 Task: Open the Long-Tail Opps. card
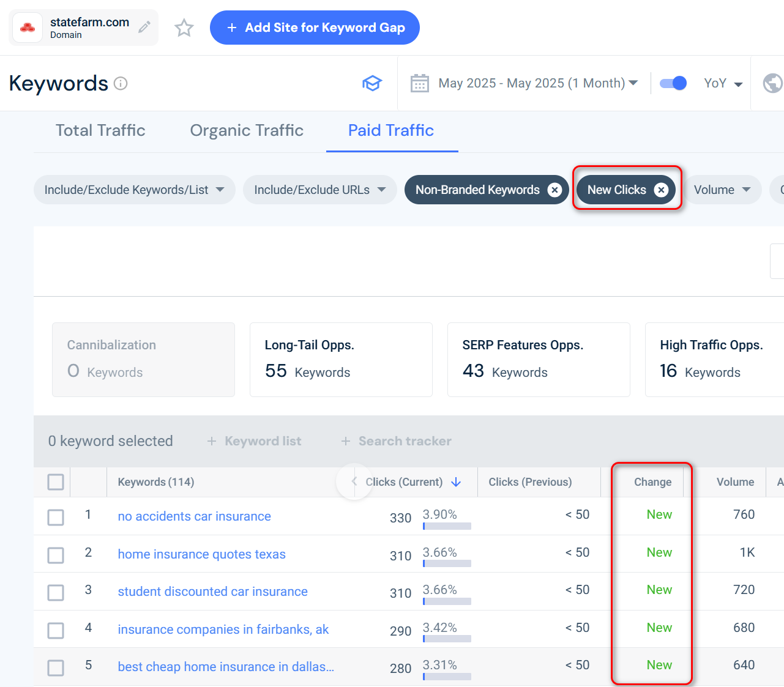[x=341, y=360]
